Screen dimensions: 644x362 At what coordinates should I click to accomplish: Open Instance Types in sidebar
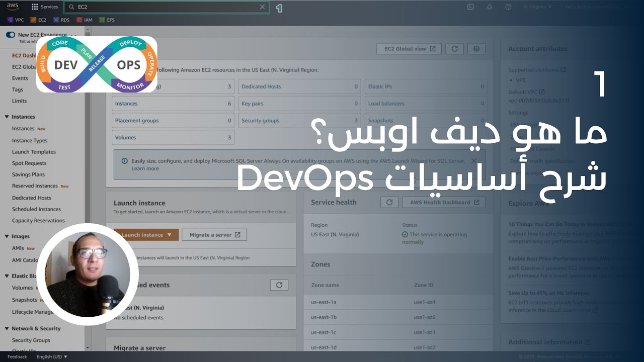30,141
